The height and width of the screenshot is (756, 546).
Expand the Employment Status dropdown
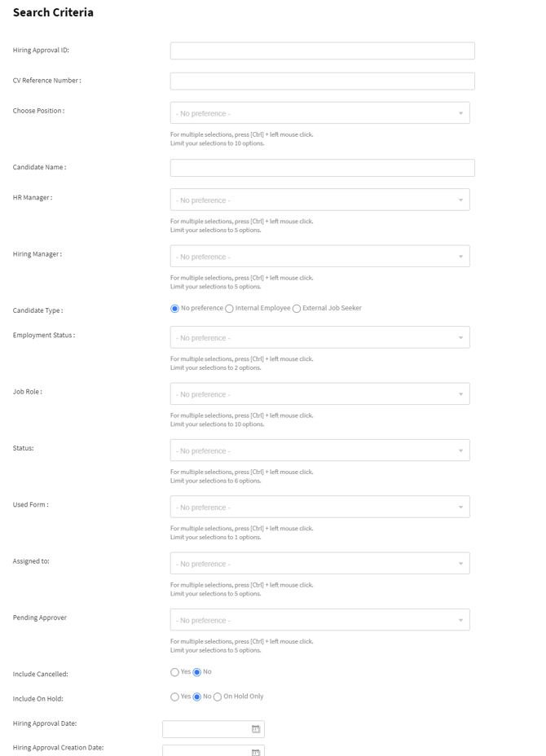[319, 337]
